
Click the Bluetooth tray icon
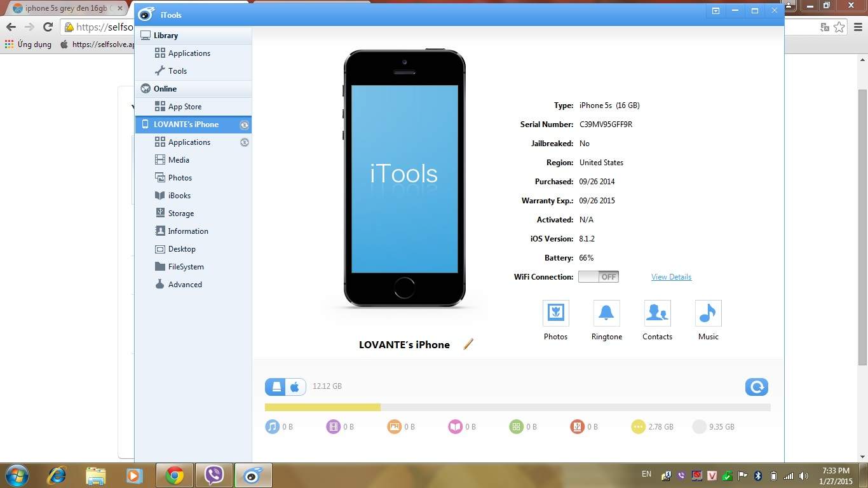tap(758, 475)
